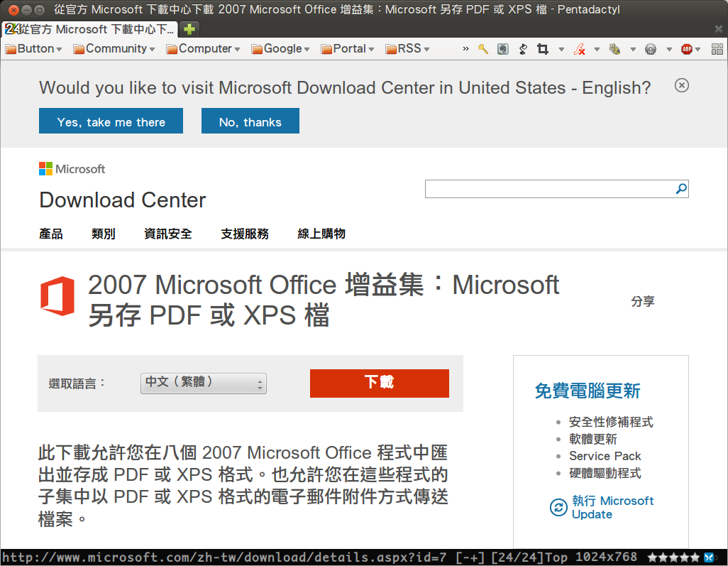Screen dimensions: 728x566
Task: Click the Yes, take me there button
Action: pos(111,121)
